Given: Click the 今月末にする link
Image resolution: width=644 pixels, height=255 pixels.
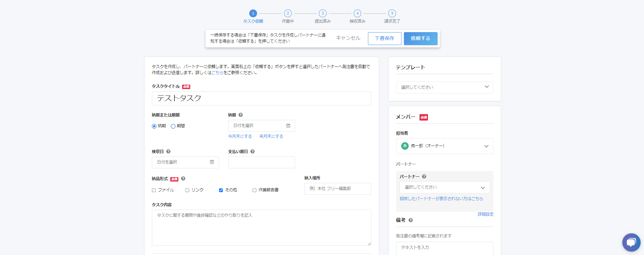Looking at the screenshot, I should [240, 136].
